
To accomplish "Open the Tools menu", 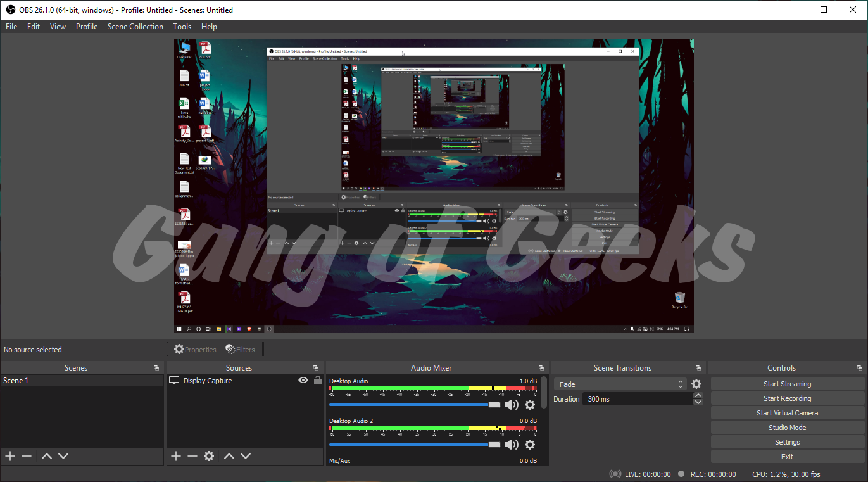I will pos(182,27).
